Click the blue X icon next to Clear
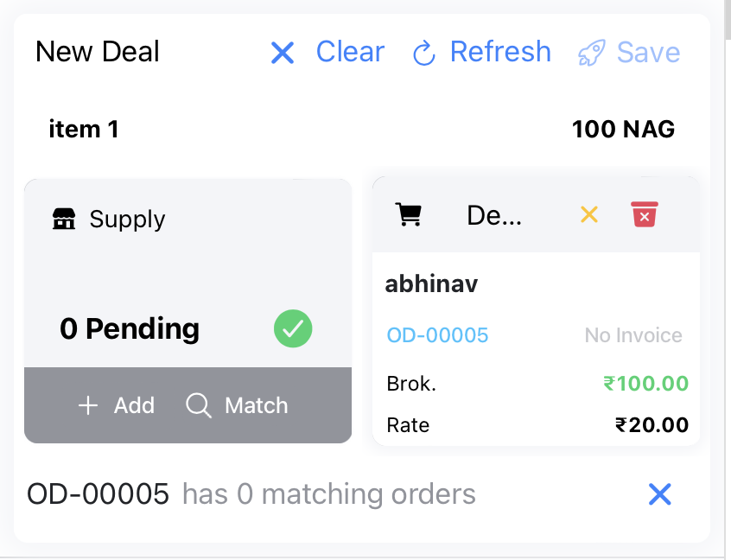The width and height of the screenshot is (731, 560). 282,52
